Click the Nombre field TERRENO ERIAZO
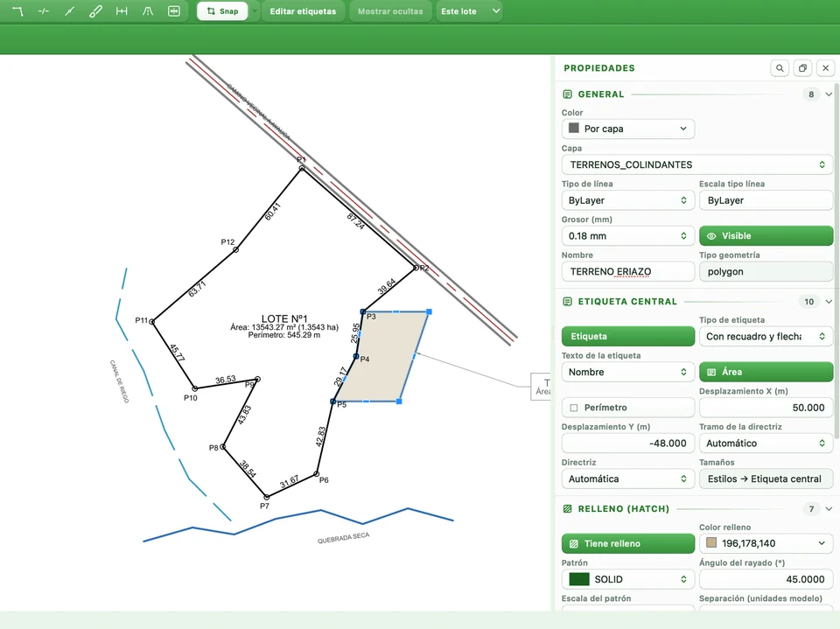This screenshot has height=629, width=840. tap(628, 272)
